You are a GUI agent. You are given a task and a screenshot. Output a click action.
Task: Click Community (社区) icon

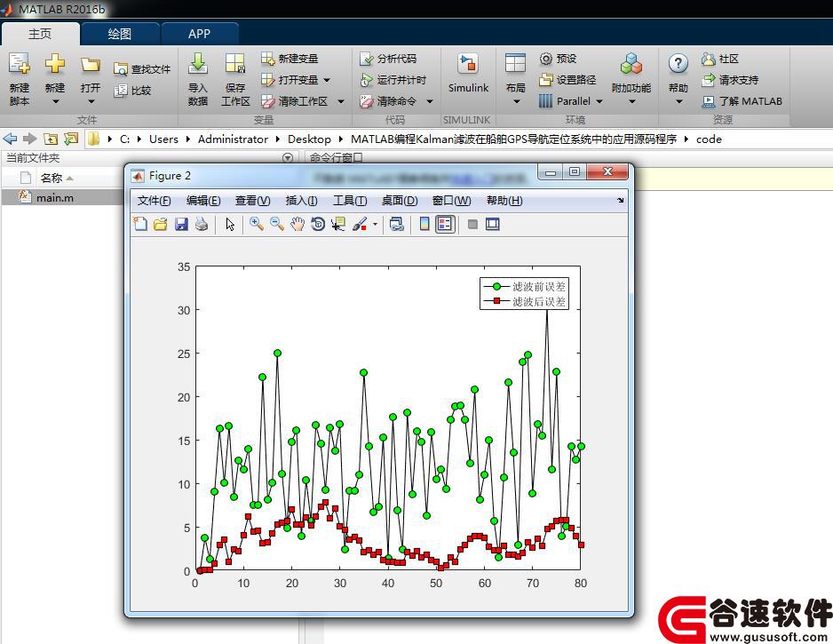[x=708, y=59]
